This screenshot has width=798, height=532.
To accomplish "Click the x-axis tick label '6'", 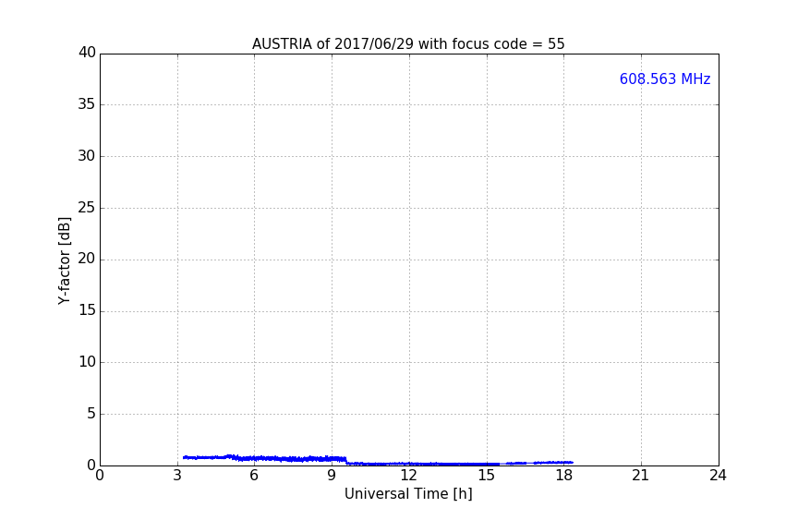I will [254, 476].
